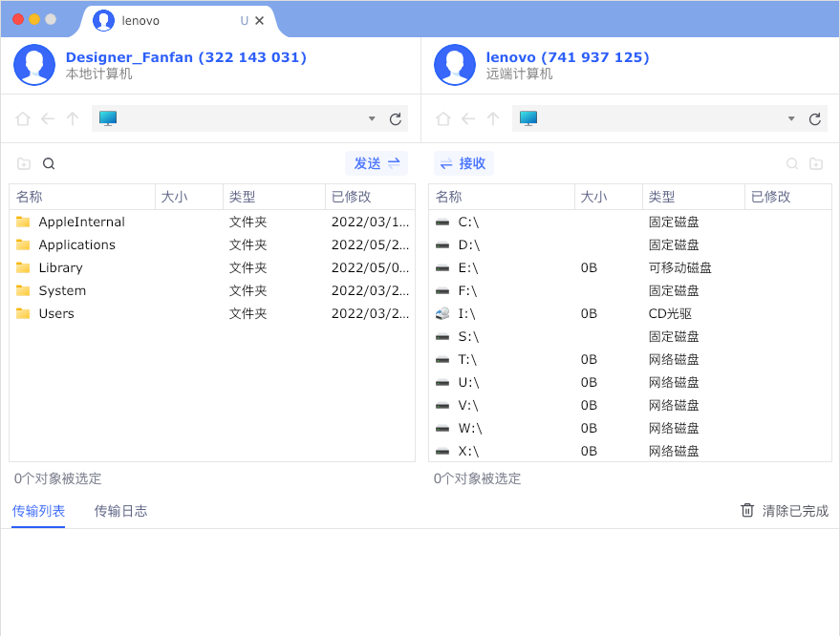
Task: Go back in remote computer pane
Action: [x=468, y=118]
